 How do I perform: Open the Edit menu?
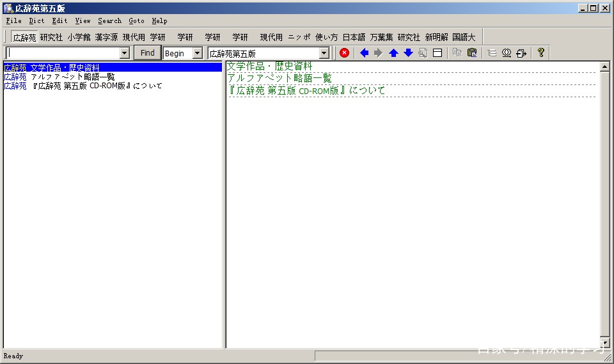point(59,20)
